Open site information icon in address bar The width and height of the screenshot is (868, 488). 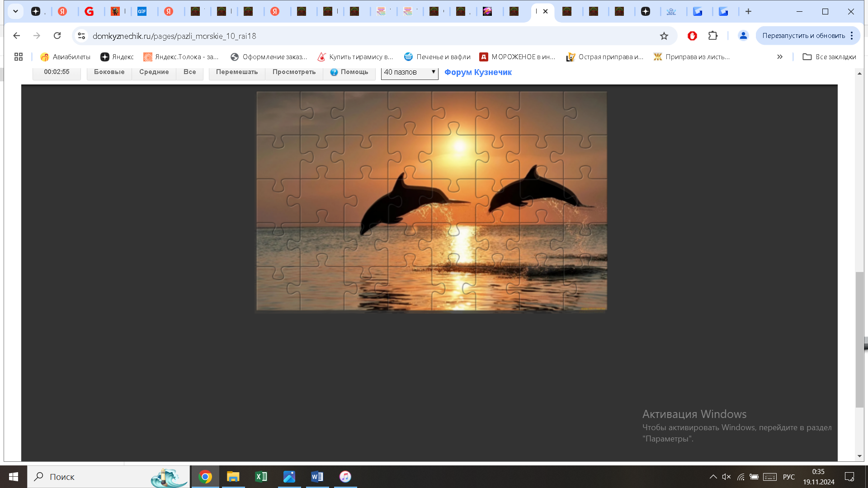81,36
